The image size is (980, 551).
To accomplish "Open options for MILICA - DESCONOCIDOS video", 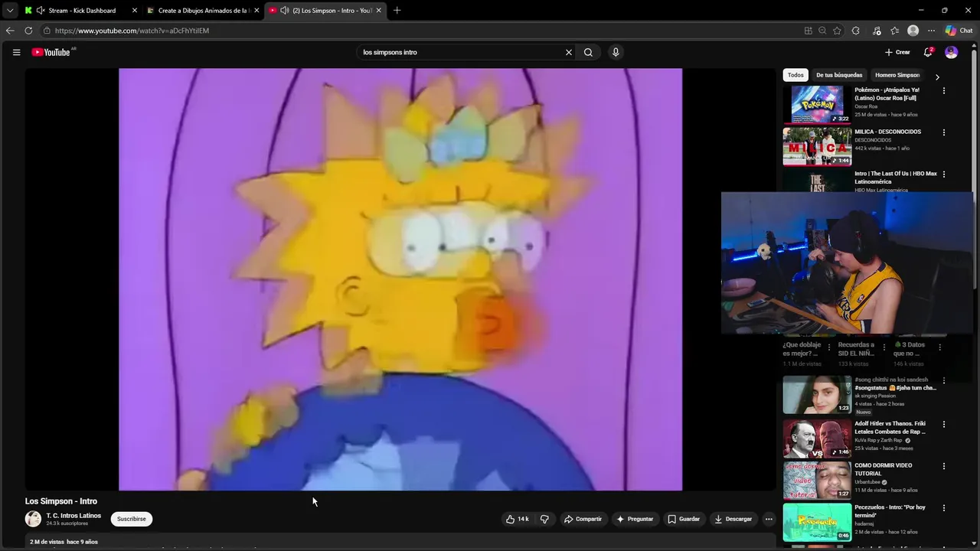I will click(x=944, y=132).
